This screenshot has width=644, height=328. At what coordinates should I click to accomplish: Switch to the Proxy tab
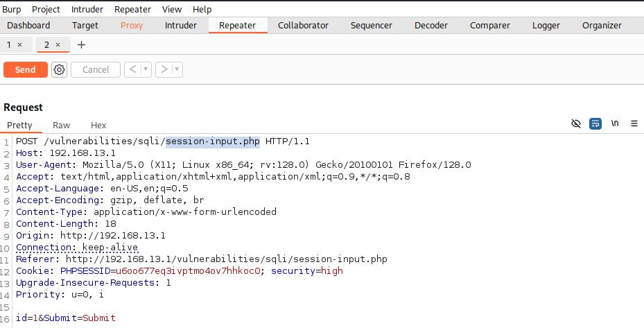(131, 26)
